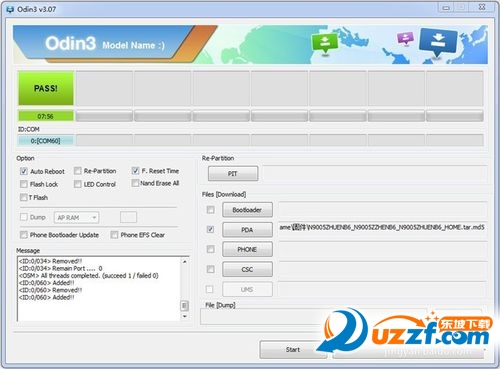The image size is (500, 369).
Task: Uncheck the F. Reset Time option
Action: (x=135, y=171)
